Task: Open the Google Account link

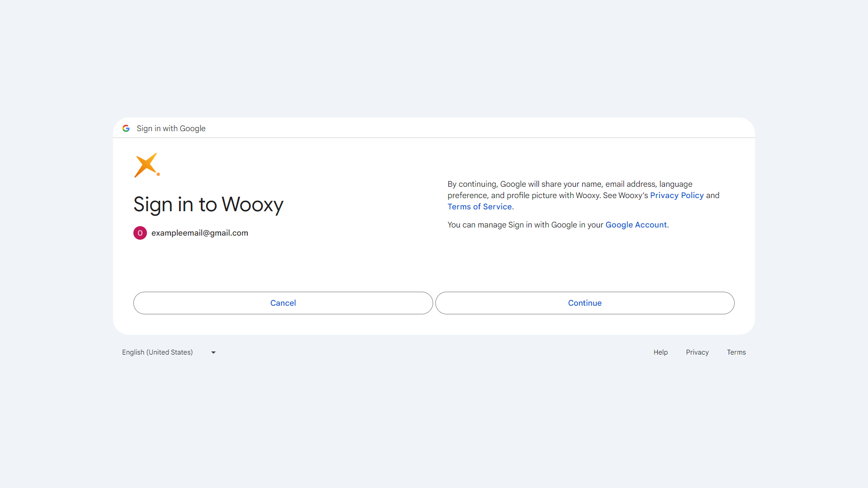Action: 636,225
